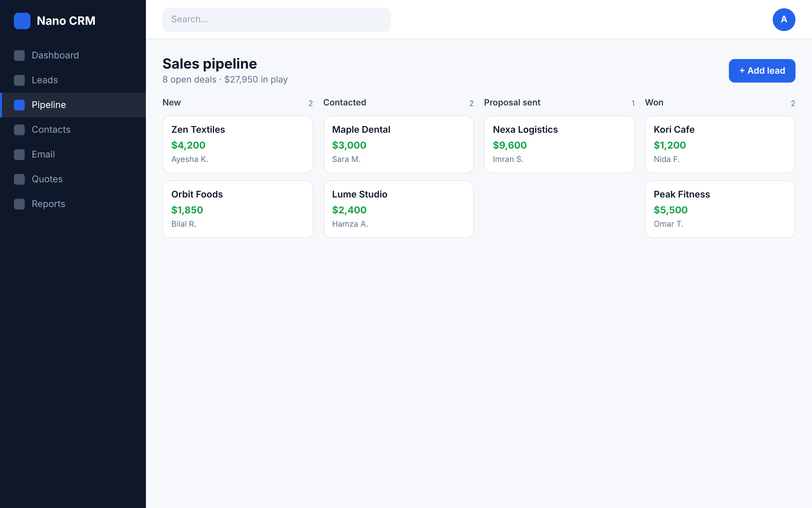
Task: Click the Reports sidebar icon
Action: (19, 204)
